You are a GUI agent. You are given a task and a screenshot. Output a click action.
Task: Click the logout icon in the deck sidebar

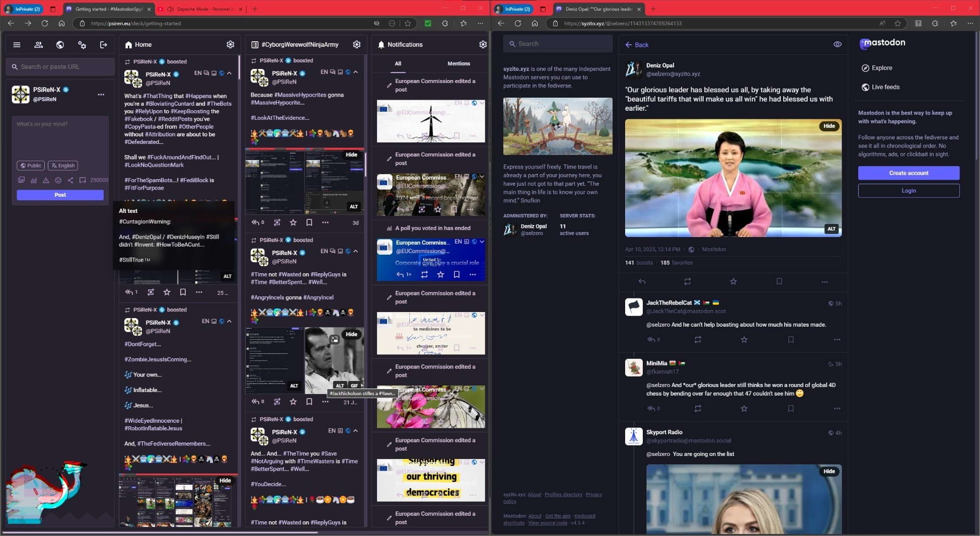pos(104,45)
